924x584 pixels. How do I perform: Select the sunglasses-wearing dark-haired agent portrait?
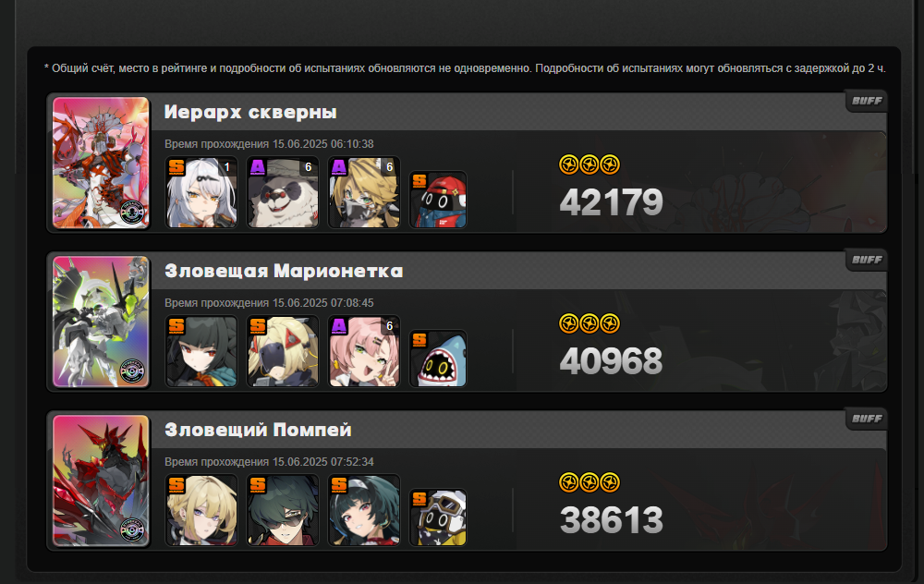click(283, 510)
